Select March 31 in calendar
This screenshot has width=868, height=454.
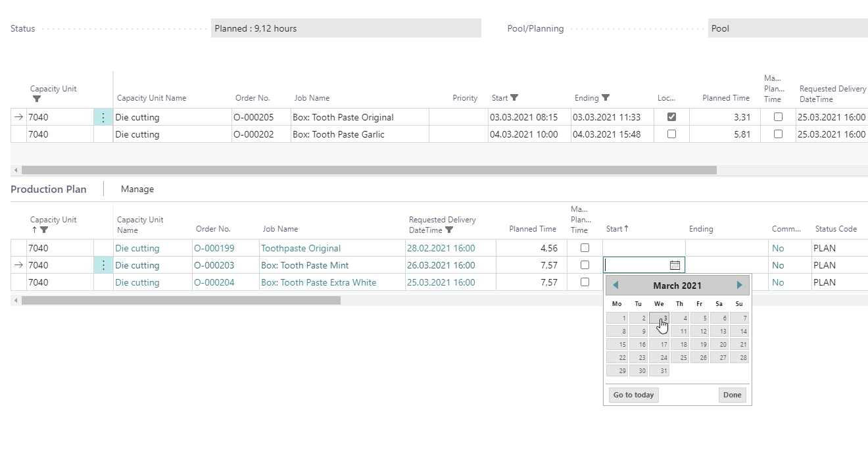tap(659, 370)
